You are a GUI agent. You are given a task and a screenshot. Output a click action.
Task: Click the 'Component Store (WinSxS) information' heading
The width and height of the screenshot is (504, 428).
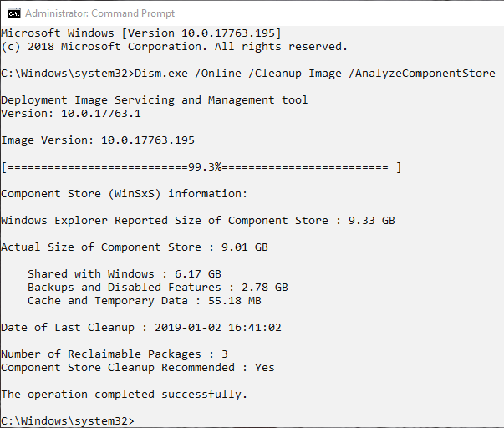(124, 194)
